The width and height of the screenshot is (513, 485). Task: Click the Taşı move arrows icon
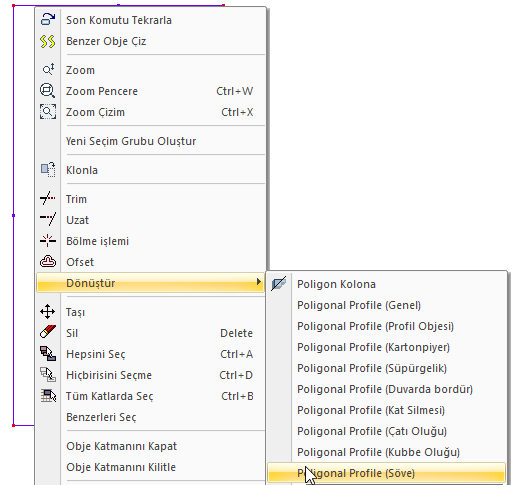(48, 311)
